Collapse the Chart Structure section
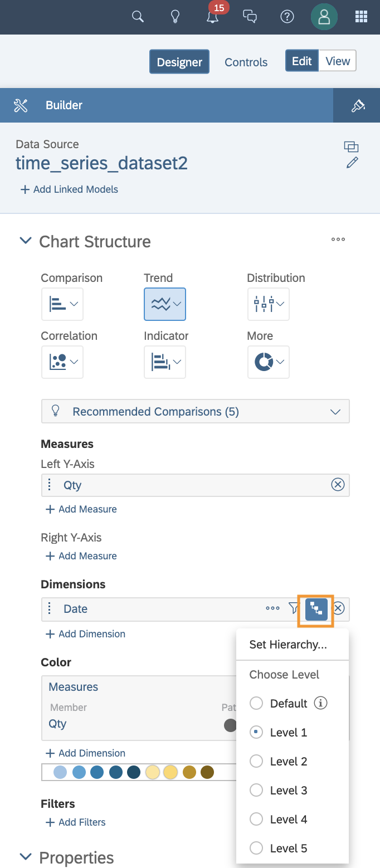Screen dimensions: 380x868 (x=26, y=241)
